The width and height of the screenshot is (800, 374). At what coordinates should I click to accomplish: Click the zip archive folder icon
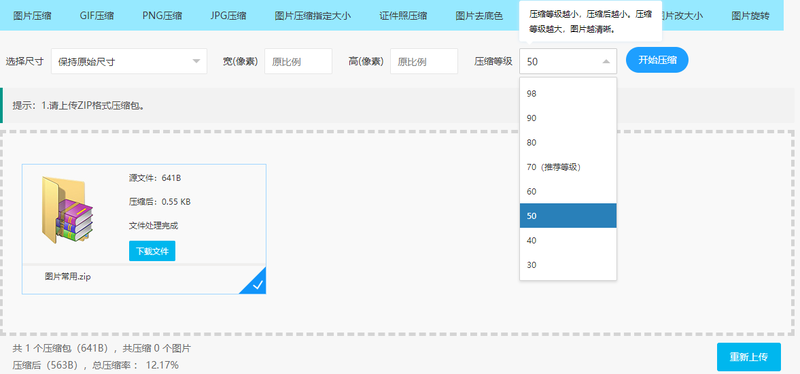tap(66, 210)
